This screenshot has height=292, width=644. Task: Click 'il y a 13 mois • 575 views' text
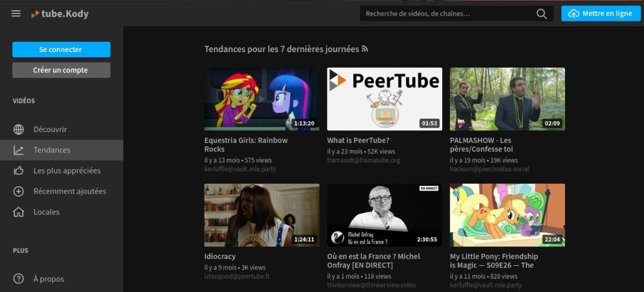[x=238, y=160]
